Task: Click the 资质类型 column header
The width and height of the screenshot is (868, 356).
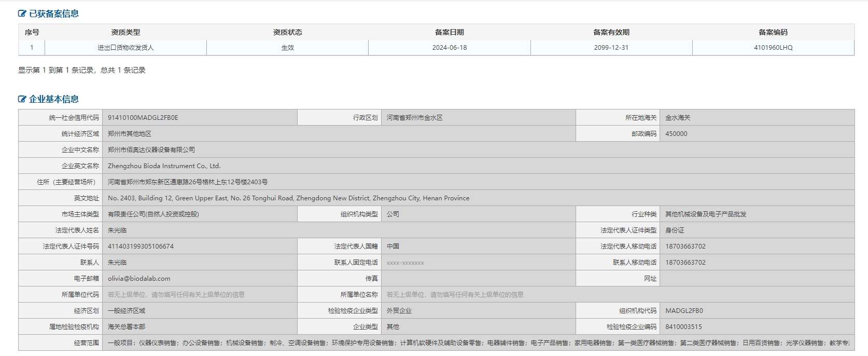Action: [x=125, y=32]
